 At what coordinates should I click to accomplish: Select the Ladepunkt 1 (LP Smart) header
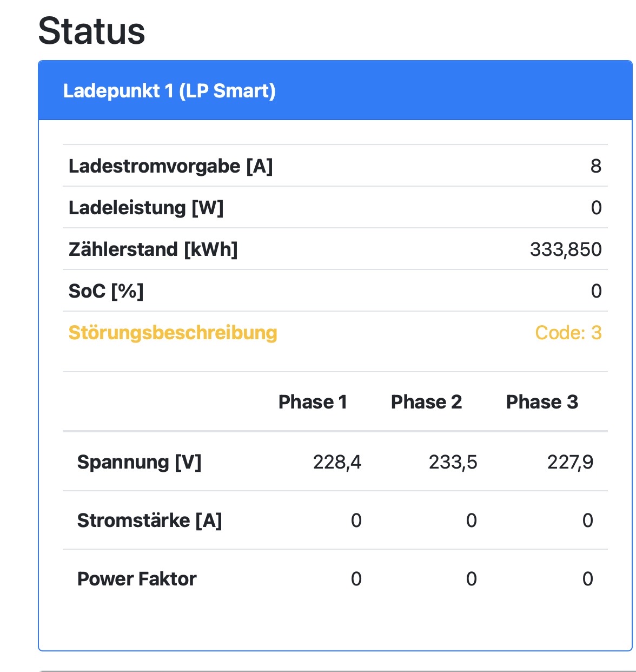pos(169,91)
